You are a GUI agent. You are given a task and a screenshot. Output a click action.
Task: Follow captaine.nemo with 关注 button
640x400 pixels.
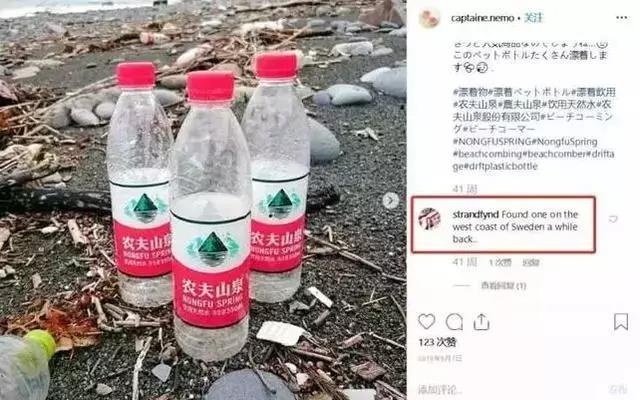click(x=534, y=18)
